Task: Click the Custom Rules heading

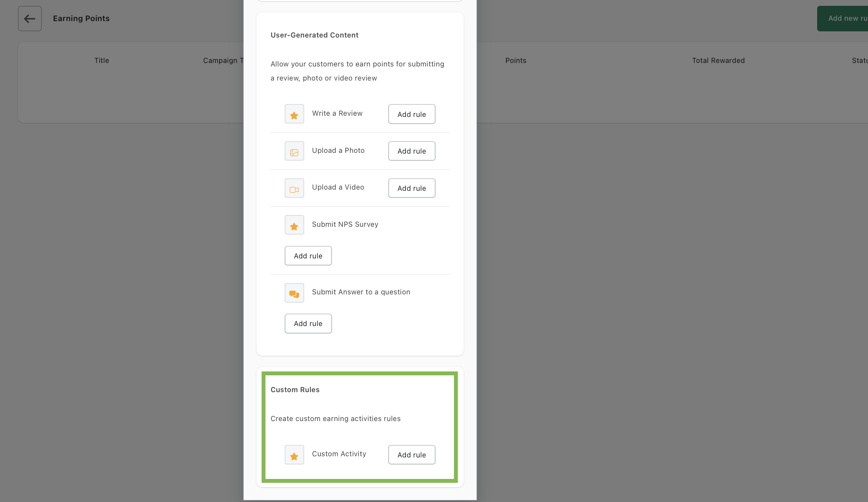Action: [x=295, y=390]
